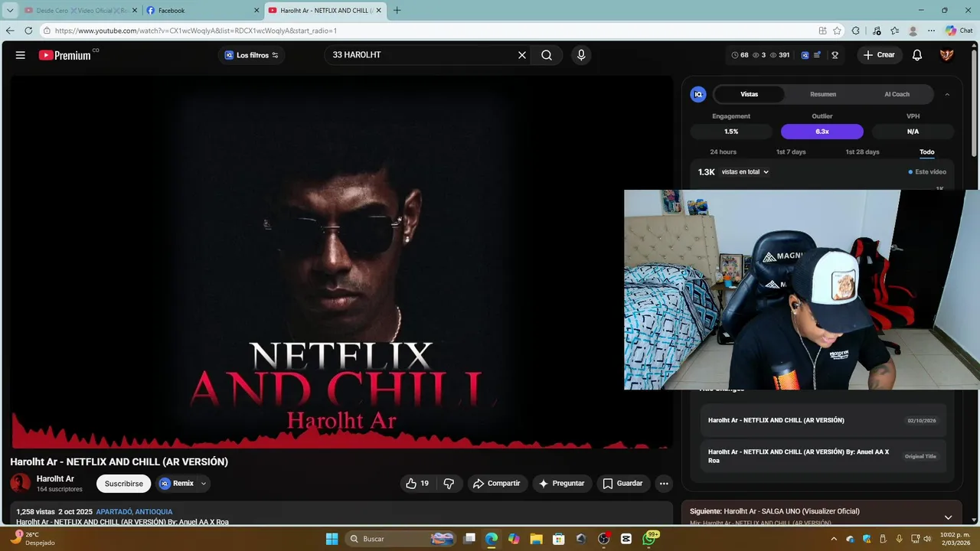Click the Preguntar button
Viewport: 980px width, 551px height.
[561, 483]
